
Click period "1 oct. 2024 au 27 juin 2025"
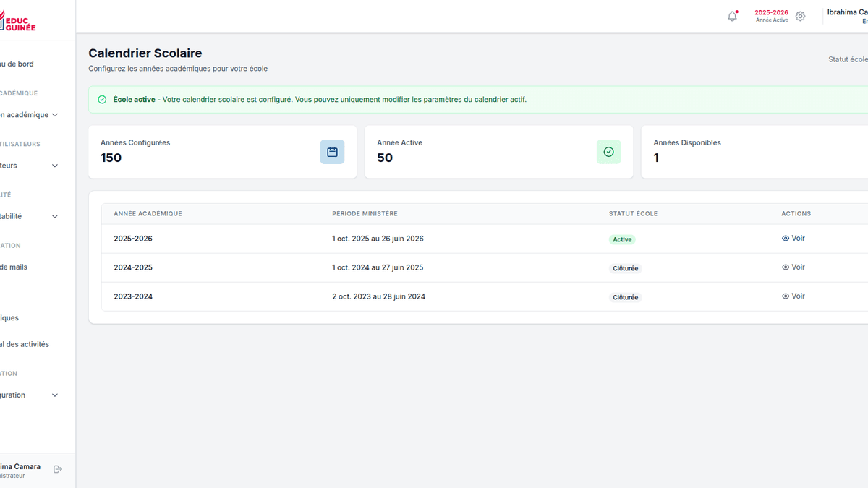click(x=378, y=267)
